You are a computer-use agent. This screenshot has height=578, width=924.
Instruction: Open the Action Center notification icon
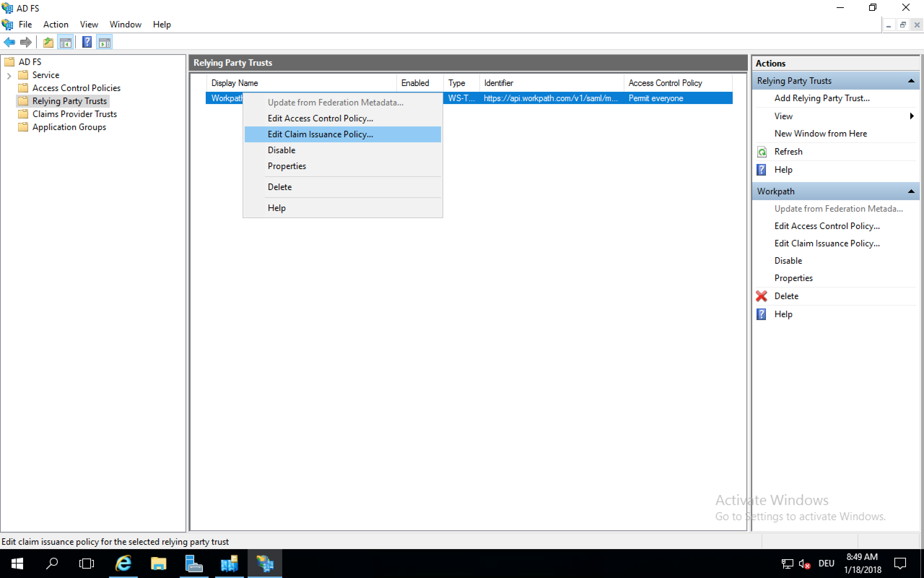(900, 564)
